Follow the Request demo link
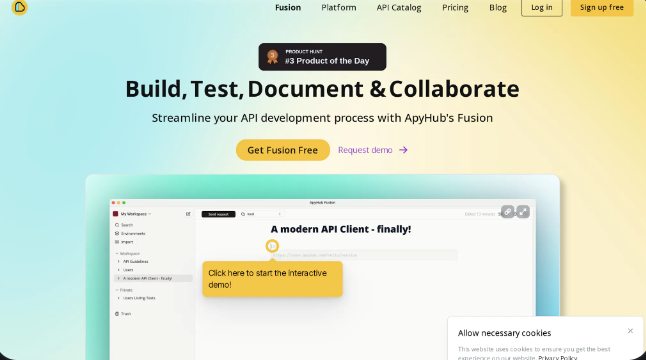Image resolution: width=646 pixels, height=360 pixels. (372, 150)
